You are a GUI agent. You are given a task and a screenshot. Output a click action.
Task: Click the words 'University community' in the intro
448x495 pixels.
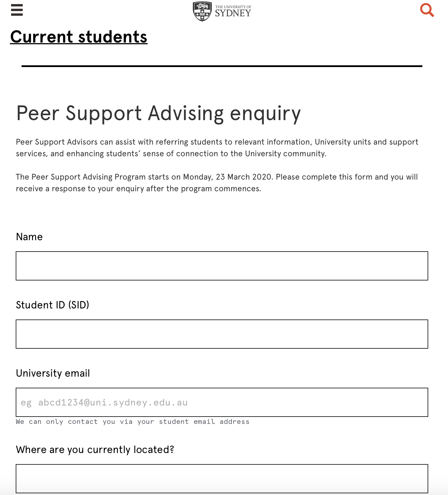click(285, 154)
